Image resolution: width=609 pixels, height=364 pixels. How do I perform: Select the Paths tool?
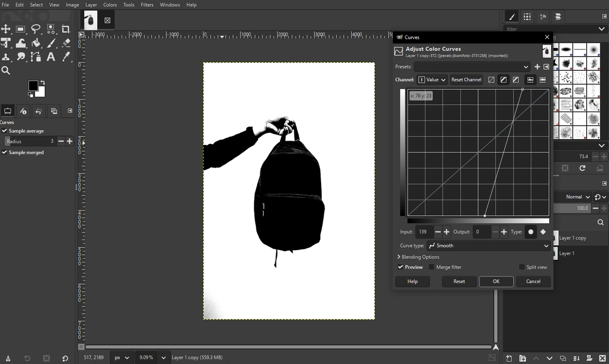36,57
